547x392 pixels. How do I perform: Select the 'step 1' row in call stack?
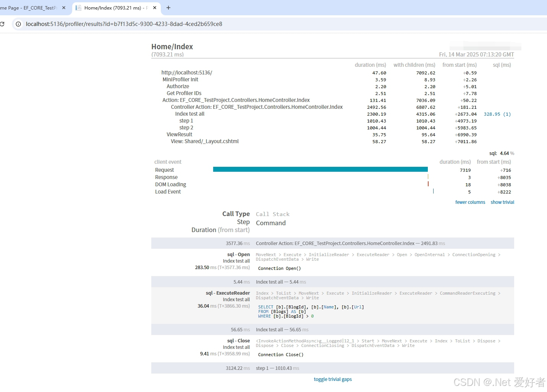[278, 368]
